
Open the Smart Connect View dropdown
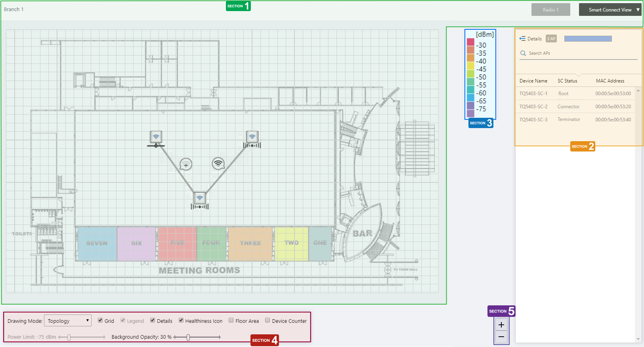click(610, 10)
